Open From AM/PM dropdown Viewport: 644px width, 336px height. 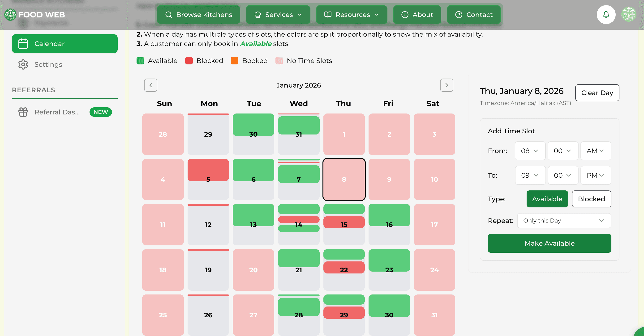tap(596, 151)
